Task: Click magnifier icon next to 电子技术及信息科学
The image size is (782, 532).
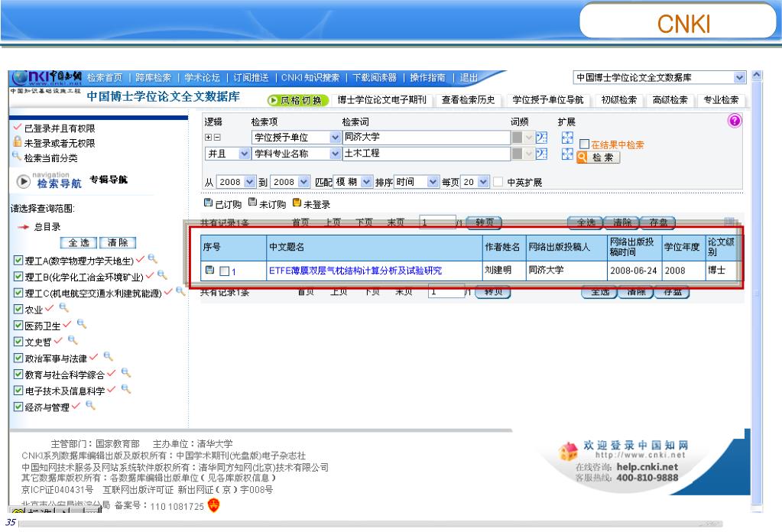Action: (126, 389)
